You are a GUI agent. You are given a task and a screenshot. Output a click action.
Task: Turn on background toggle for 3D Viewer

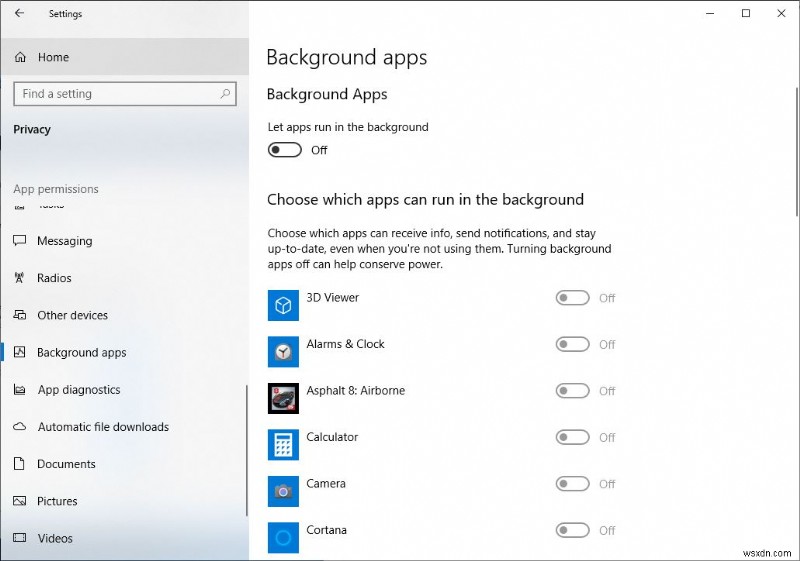pos(572,298)
